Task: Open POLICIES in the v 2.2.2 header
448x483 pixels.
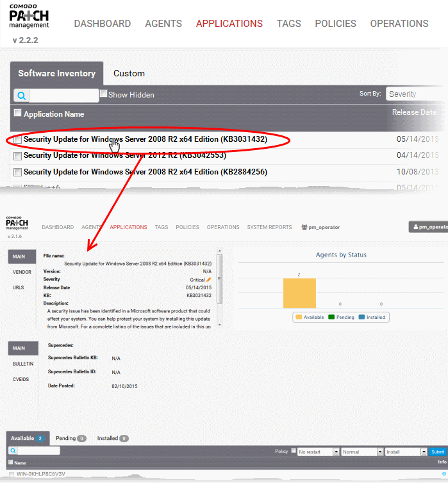Action: 335,24
